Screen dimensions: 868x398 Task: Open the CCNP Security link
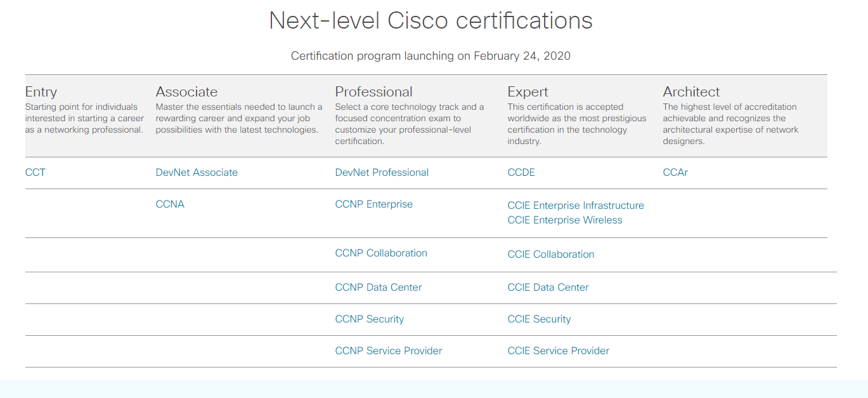pos(370,319)
